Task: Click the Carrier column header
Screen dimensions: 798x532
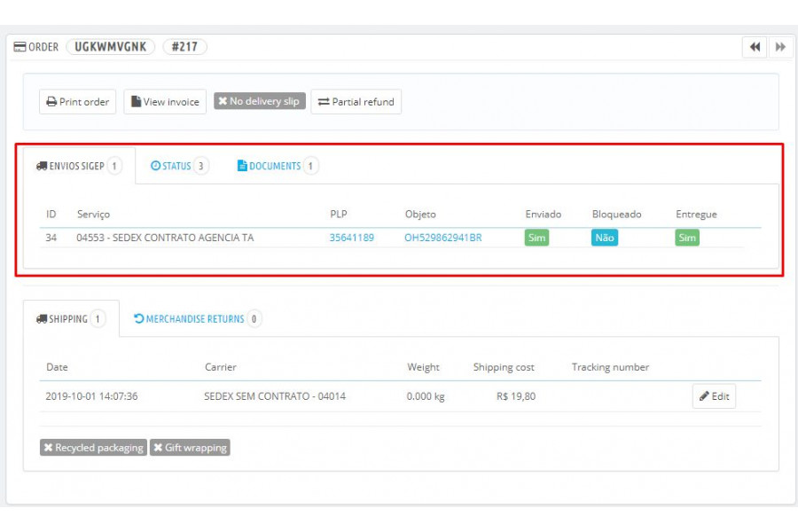Action: pos(221,367)
